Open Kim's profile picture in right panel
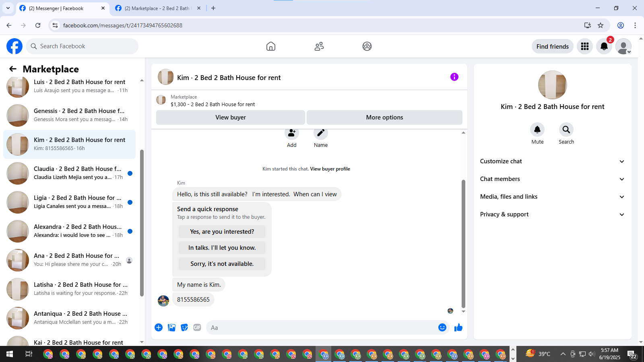 point(552,85)
